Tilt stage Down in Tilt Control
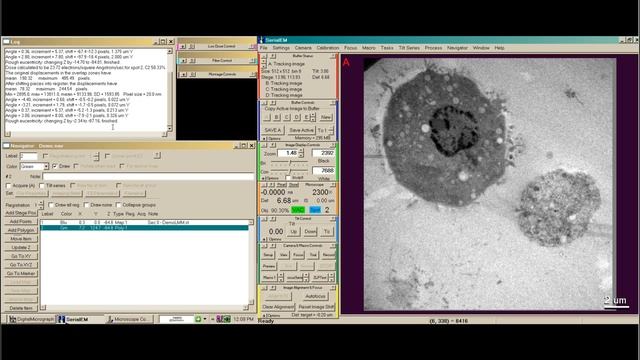 point(310,231)
